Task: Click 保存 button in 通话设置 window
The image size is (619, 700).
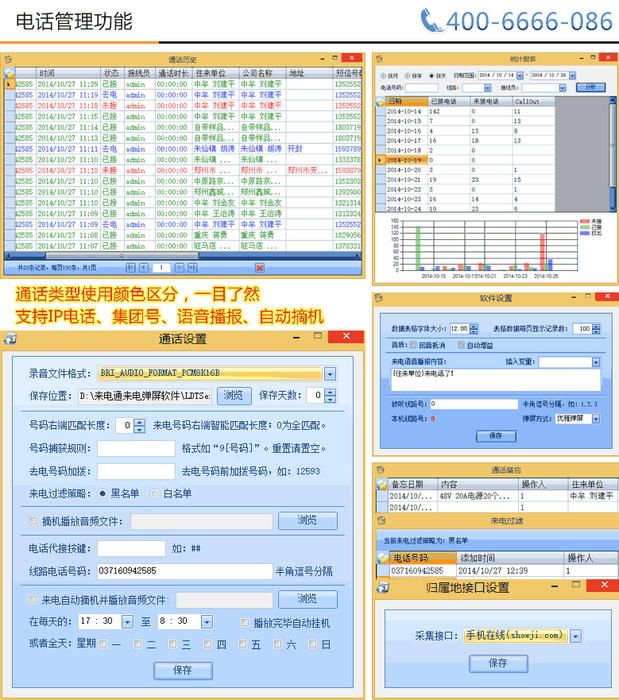Action: [x=182, y=669]
